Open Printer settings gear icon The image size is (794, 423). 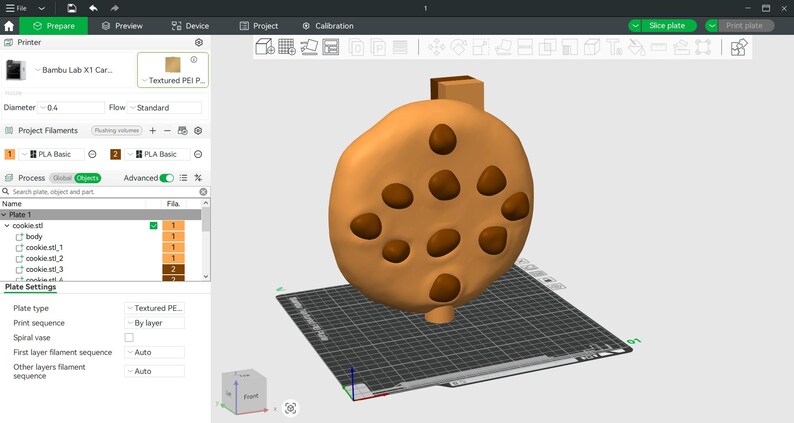[x=199, y=43]
